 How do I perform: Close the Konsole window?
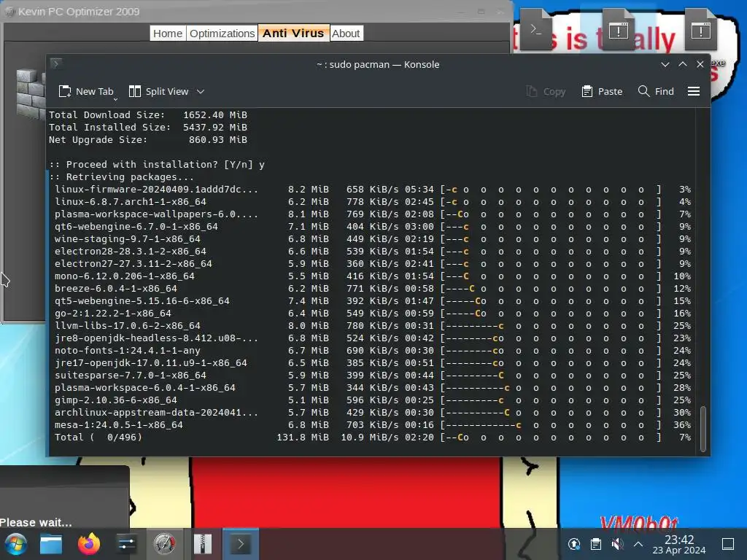tap(700, 64)
